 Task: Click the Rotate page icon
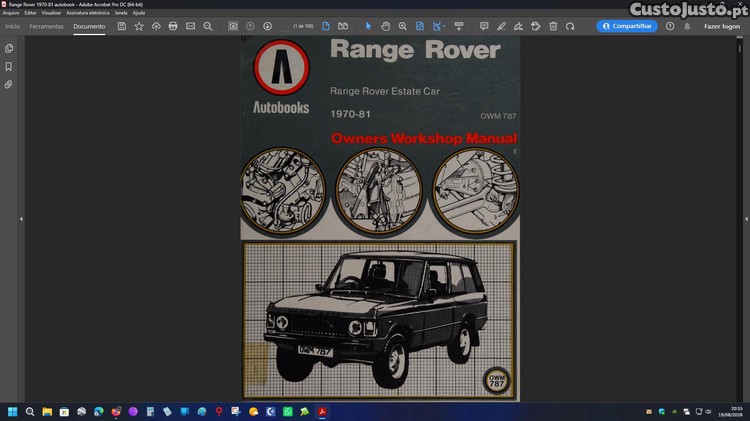point(570,26)
